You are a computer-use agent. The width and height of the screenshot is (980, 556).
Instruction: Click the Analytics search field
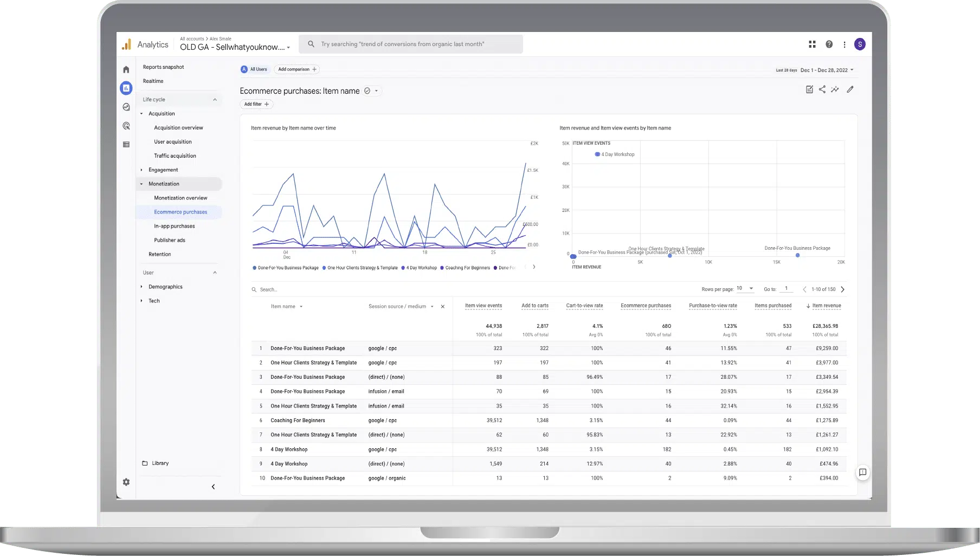[x=411, y=44]
